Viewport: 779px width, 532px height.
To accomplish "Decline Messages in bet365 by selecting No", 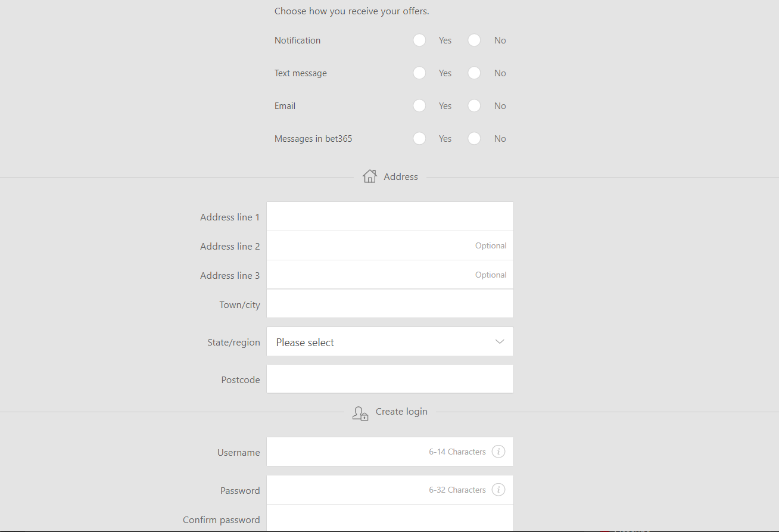I will pos(474,138).
